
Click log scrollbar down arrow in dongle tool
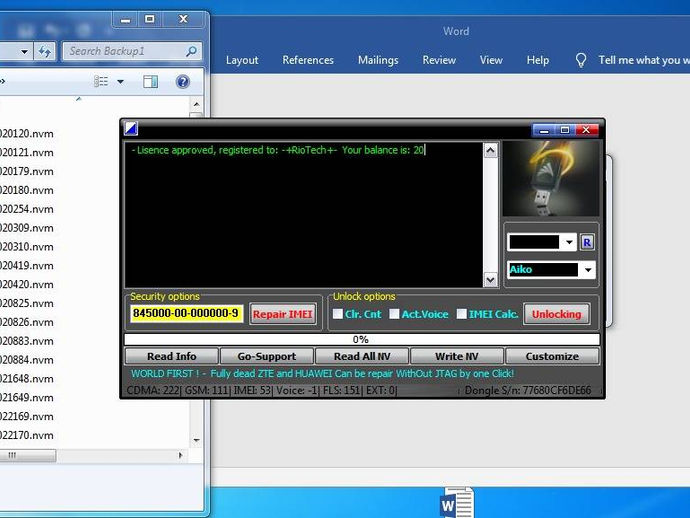[490, 279]
